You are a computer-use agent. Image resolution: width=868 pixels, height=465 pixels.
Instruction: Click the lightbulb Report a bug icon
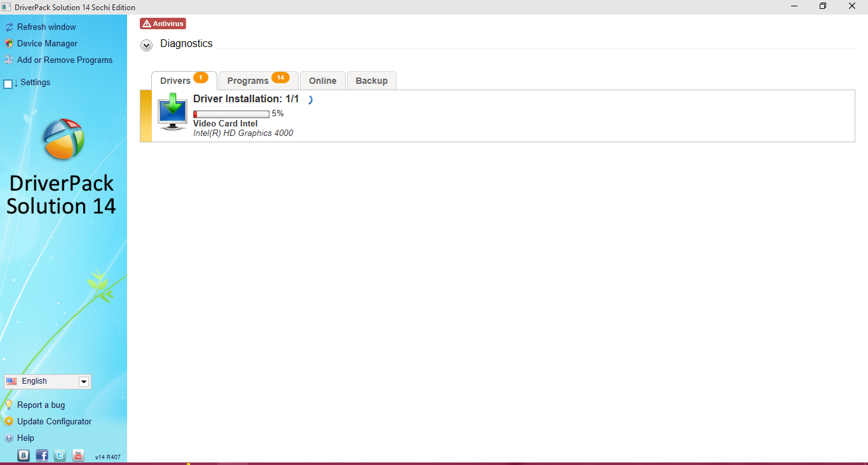[x=9, y=405]
